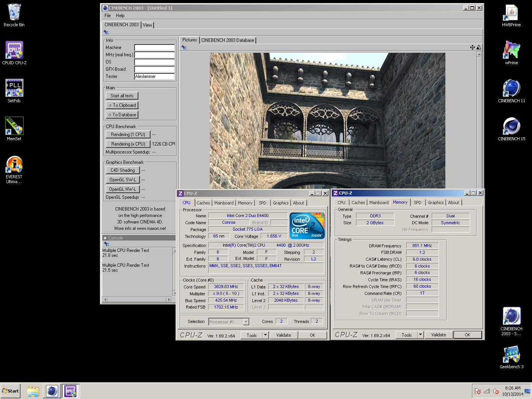Viewport: 532px width, 399px height.
Task: Switch to CPU-Z taskbar button
Action: click(71, 391)
